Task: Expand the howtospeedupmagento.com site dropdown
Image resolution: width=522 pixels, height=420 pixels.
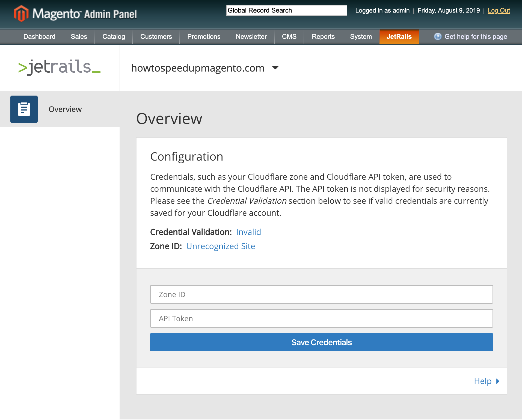Action: pyautogui.click(x=275, y=68)
